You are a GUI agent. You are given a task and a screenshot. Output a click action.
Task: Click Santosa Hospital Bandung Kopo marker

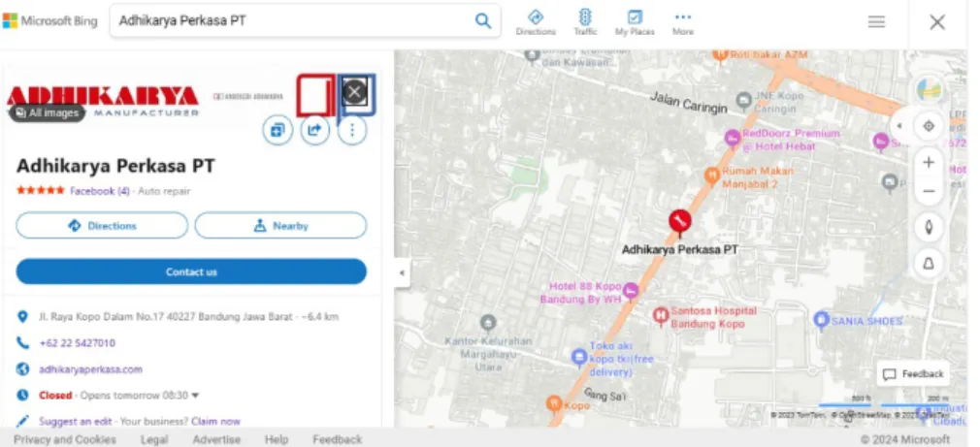[x=660, y=315]
